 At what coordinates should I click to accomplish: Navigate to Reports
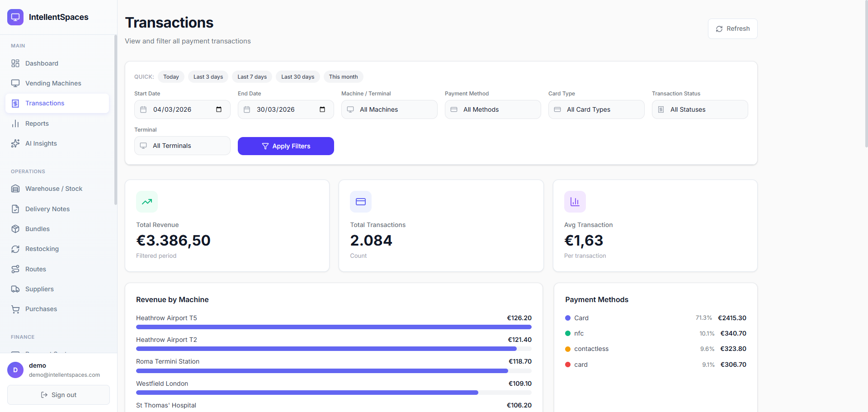[57, 123]
